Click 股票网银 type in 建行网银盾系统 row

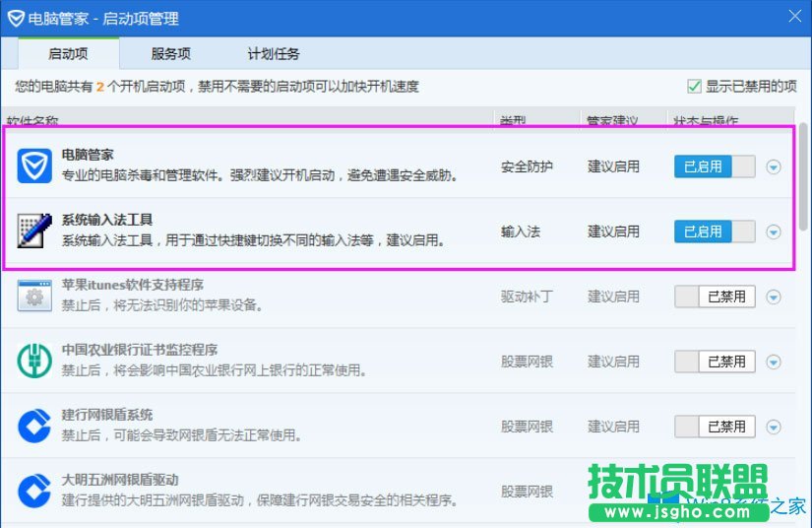[x=527, y=427]
